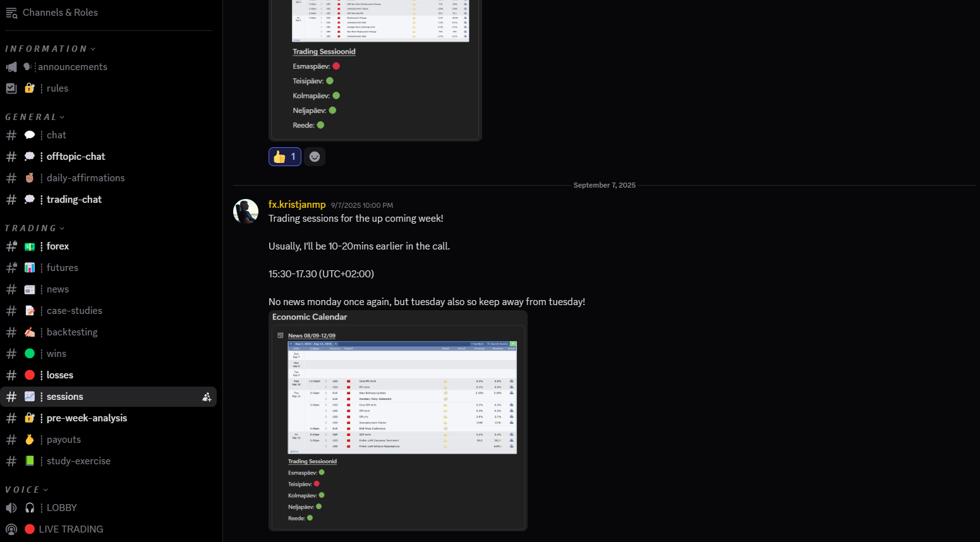Click the create invite icon on sessions
980x542 pixels.
[x=207, y=397]
